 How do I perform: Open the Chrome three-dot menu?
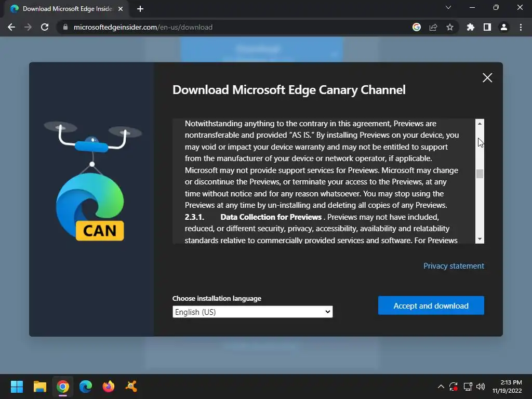coord(521,27)
